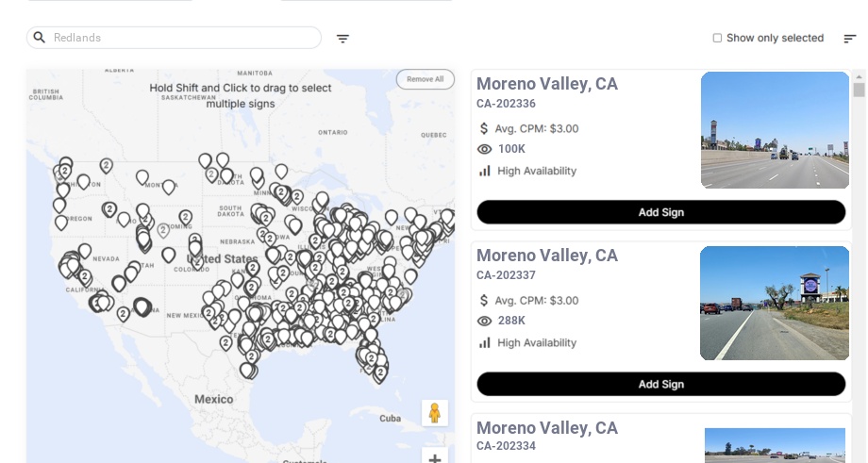Click the availability bars icon for CA-202337
The image size is (868, 463).
tap(484, 342)
